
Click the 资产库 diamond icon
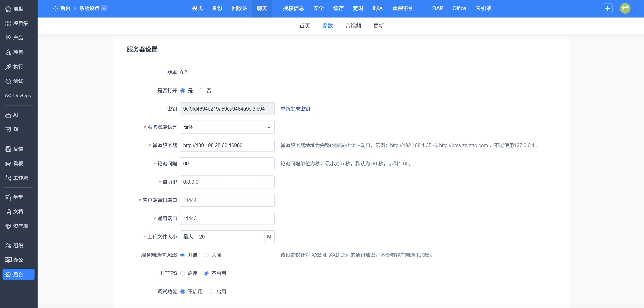(x=8, y=226)
